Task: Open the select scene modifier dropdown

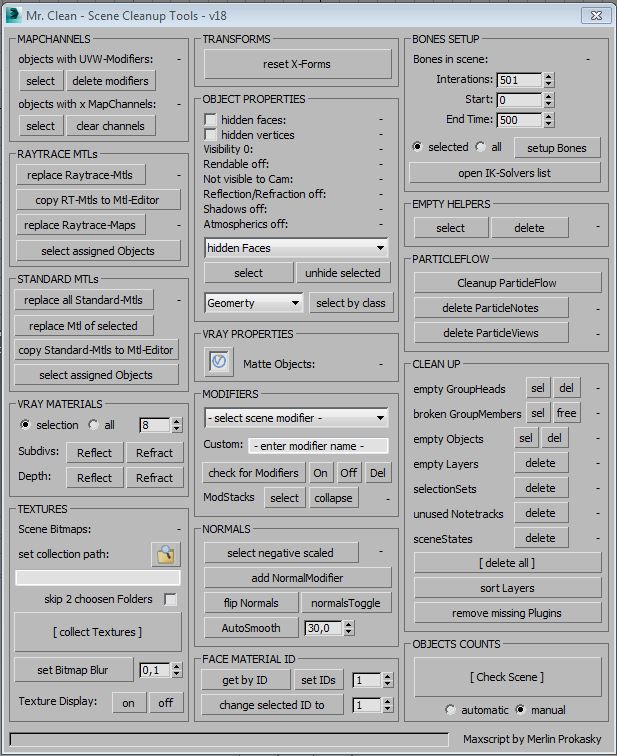Action: (x=296, y=417)
